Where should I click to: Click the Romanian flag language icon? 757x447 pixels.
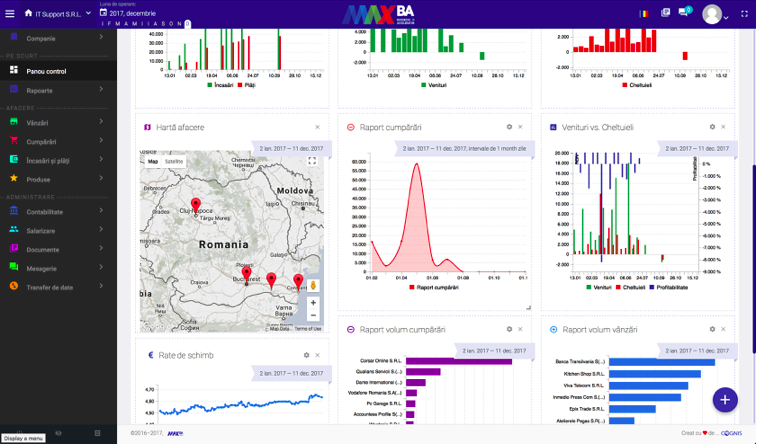(645, 13)
